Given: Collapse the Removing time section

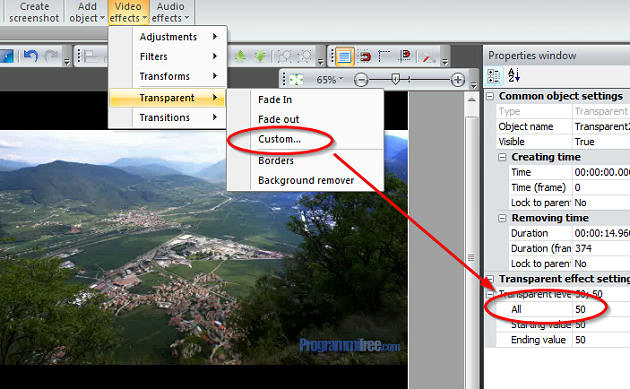Looking at the screenshot, I should coord(502,218).
